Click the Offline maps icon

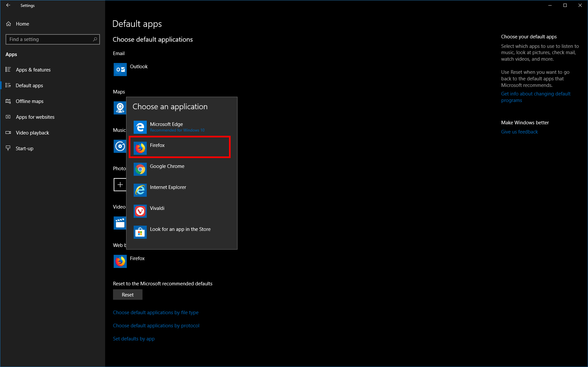tap(8, 101)
